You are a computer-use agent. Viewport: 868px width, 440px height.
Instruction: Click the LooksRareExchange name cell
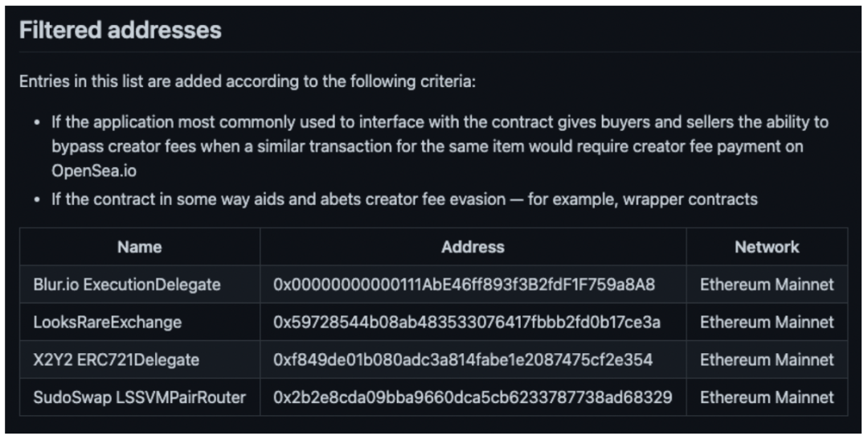tap(108, 322)
